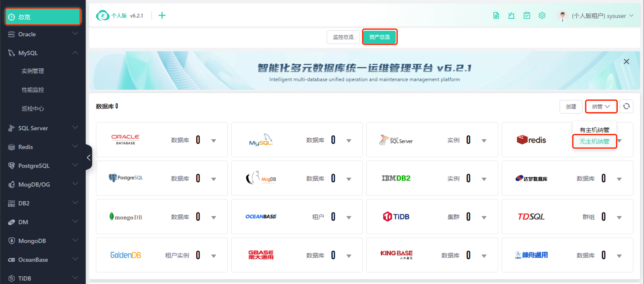The image size is (644, 284).
Task: Click the sysuser avatar icon
Action: (x=562, y=16)
